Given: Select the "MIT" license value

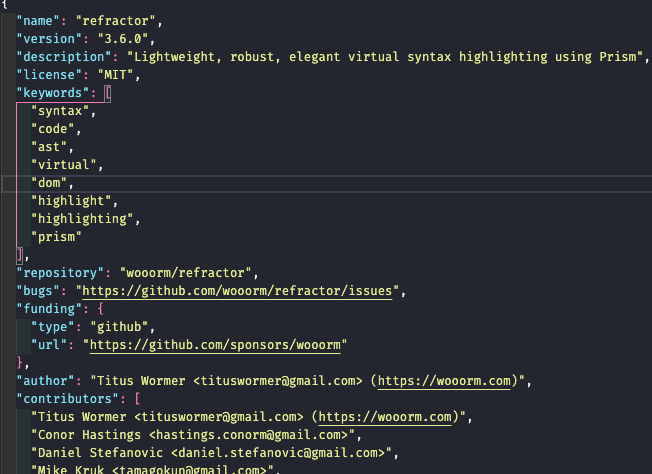Looking at the screenshot, I should pyautogui.click(x=115, y=75).
